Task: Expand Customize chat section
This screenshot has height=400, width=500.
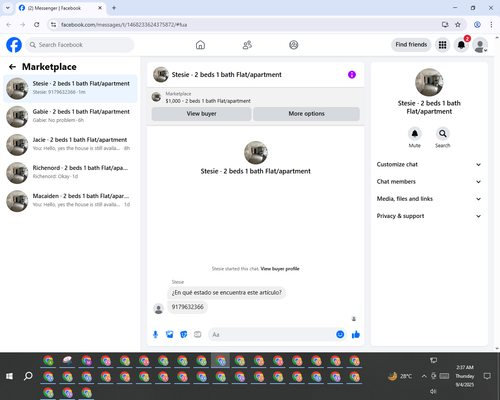Action: click(x=429, y=164)
